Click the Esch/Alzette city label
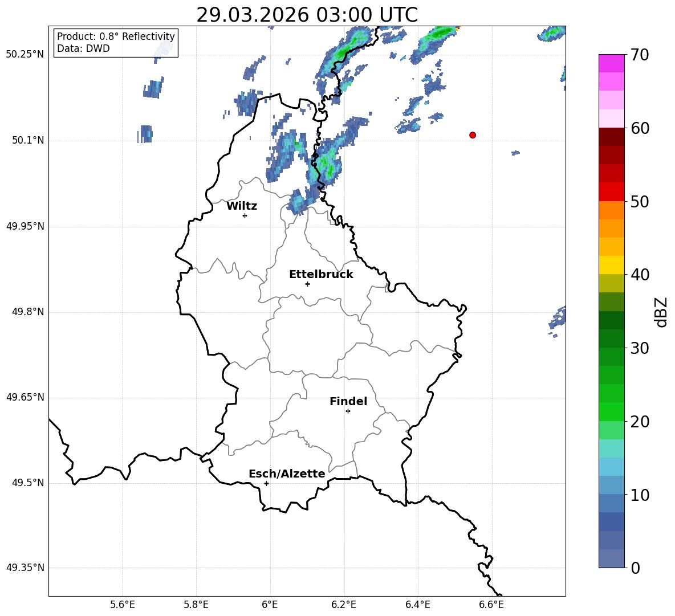 coord(287,474)
